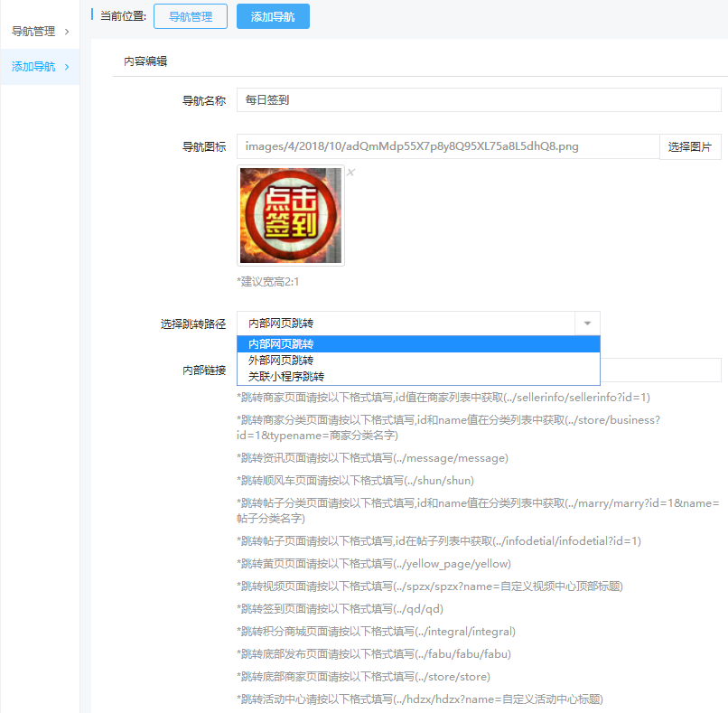Click the 点击签到 icon thumbnail preview
The image size is (728, 713).
pyautogui.click(x=291, y=215)
